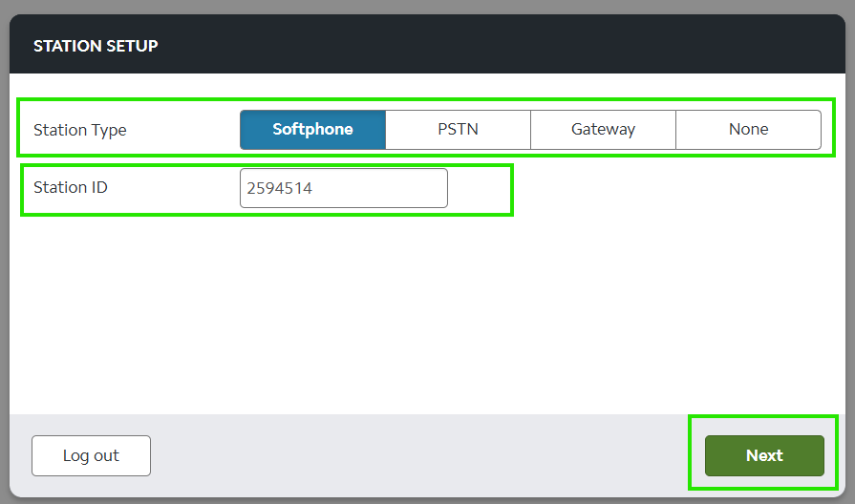Set station type to None
The width and height of the screenshot is (855, 504).
(x=748, y=130)
